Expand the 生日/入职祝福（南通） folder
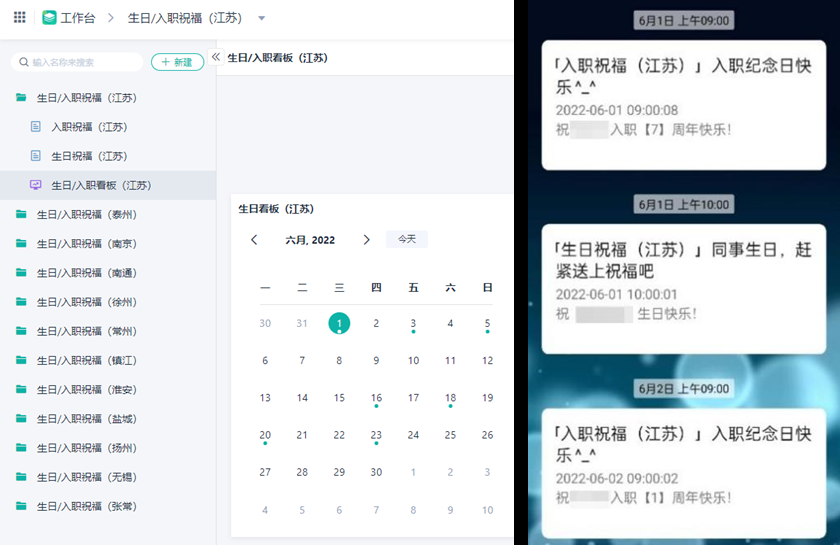840x545 pixels. [x=108, y=273]
